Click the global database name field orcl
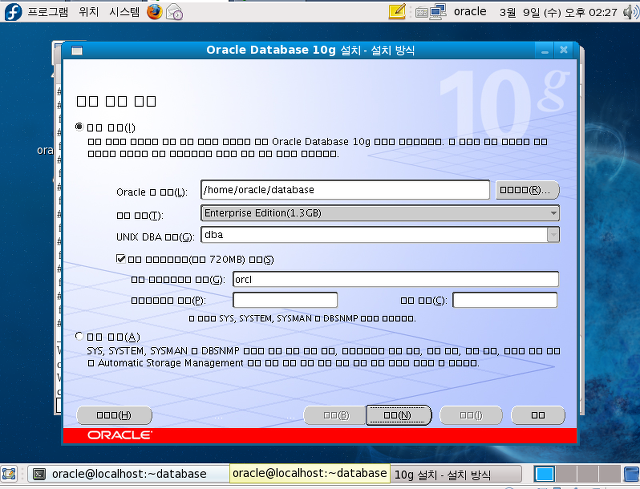Image resolution: width=640 pixels, height=489 pixels. point(396,280)
